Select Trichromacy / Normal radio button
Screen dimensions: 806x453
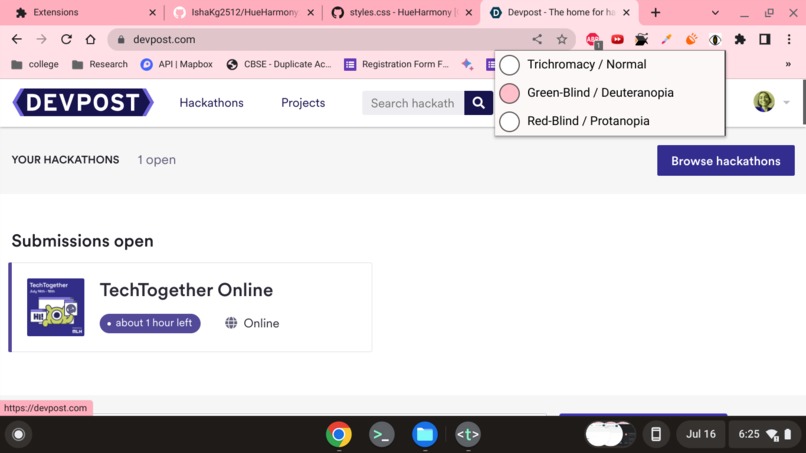click(x=509, y=65)
